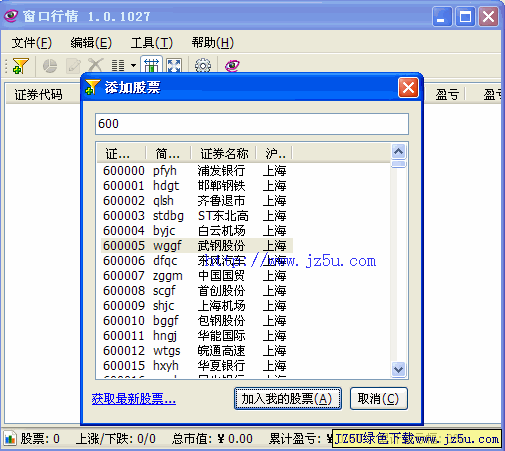This screenshot has width=505, height=451.
Task: Open the 文件(F) menu
Action: pos(32,43)
